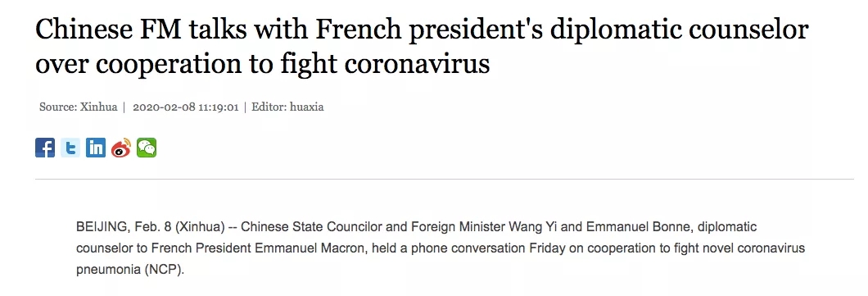
Task: Click the horizontal divider below the share icons
Action: [x=445, y=179]
